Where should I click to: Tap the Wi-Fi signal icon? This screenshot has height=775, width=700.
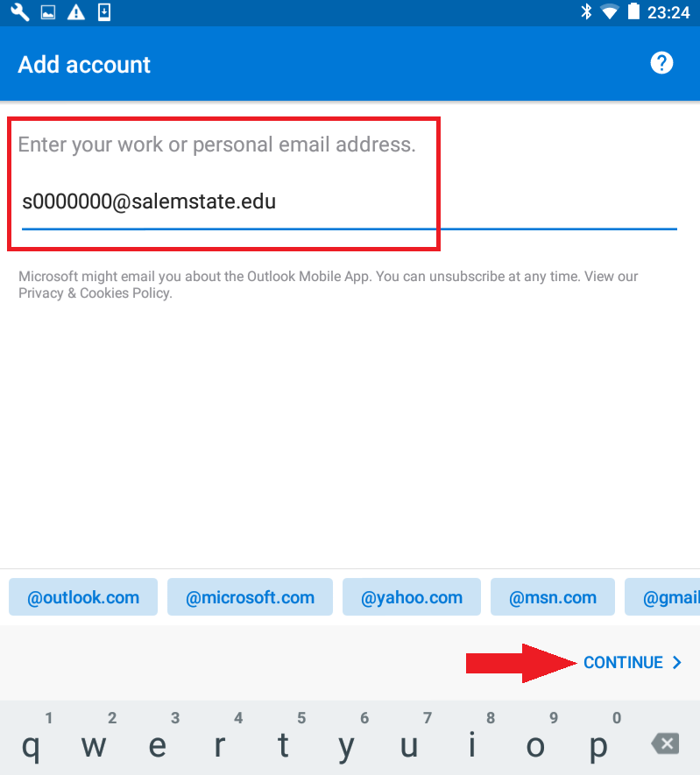click(x=610, y=12)
